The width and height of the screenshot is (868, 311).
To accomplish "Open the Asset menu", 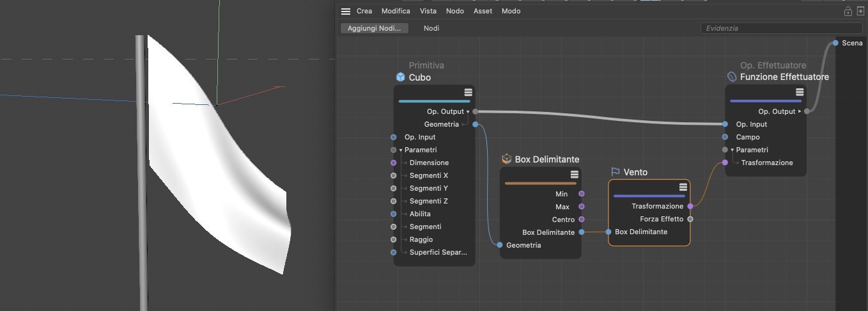I will coord(483,12).
